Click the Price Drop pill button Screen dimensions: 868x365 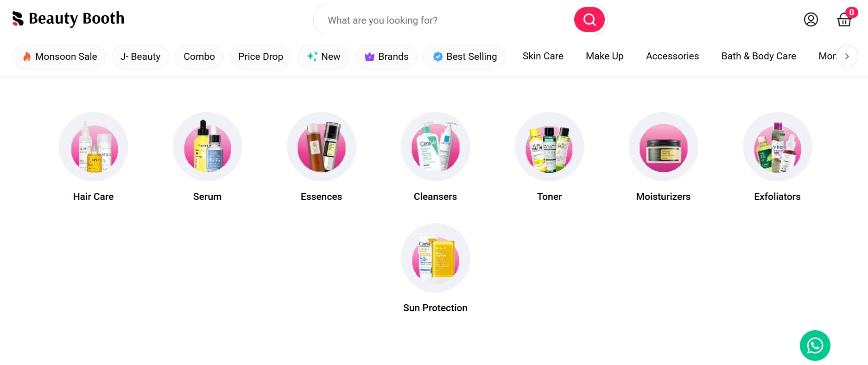pos(260,57)
